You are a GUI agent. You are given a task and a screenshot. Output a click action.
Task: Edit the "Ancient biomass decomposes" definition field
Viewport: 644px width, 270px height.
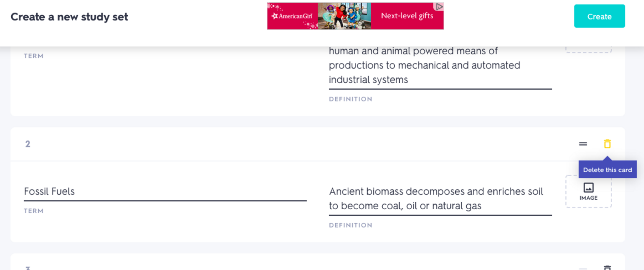point(440,199)
